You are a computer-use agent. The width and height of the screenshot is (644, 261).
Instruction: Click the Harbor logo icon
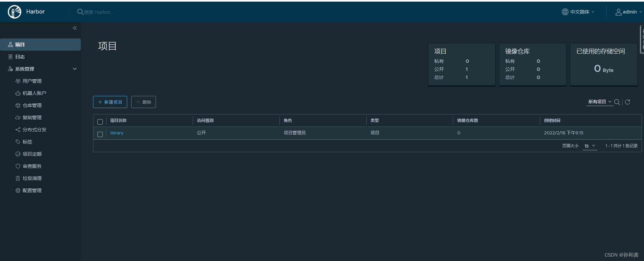pyautogui.click(x=15, y=12)
